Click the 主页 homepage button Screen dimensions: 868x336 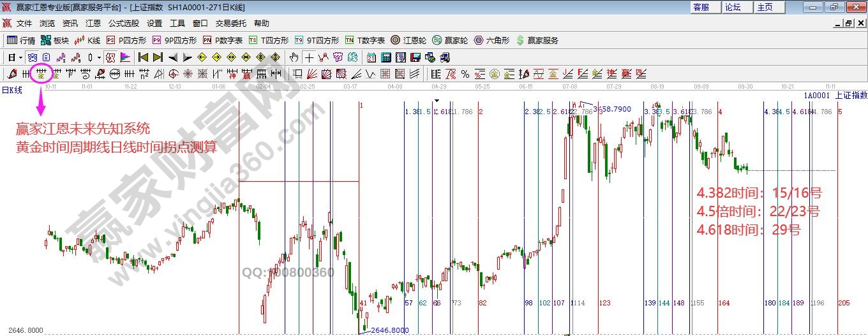[x=765, y=7]
